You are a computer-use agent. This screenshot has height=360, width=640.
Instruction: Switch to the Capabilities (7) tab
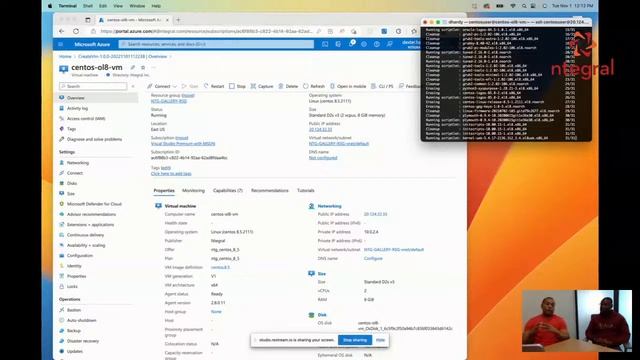coord(228,191)
